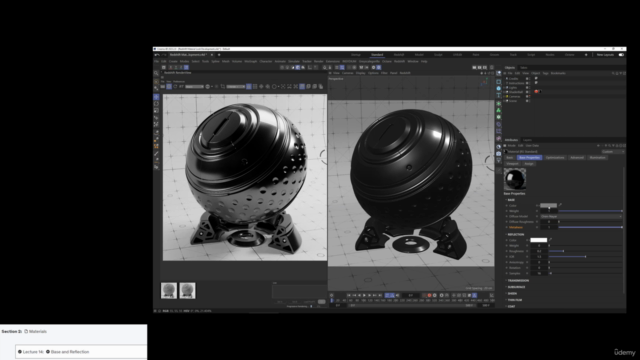Click the red material tag on ShaderBall
Screen dimensions: 640x360
[x=536, y=92]
